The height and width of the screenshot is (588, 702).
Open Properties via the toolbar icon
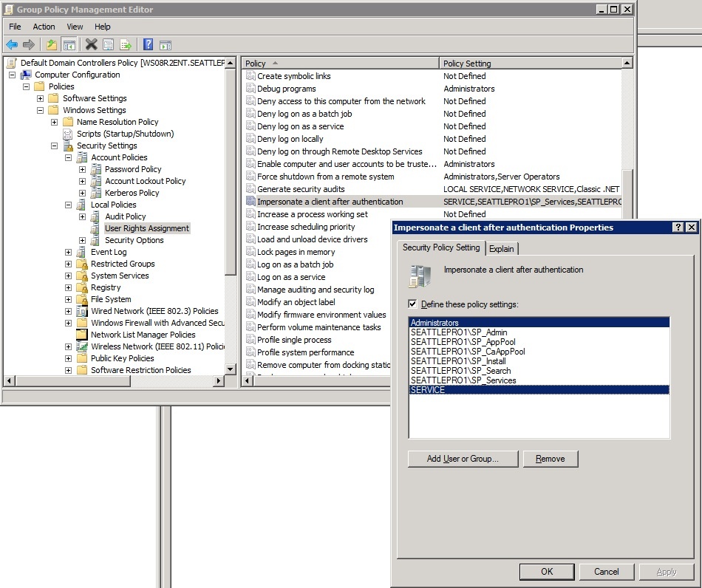[x=109, y=45]
